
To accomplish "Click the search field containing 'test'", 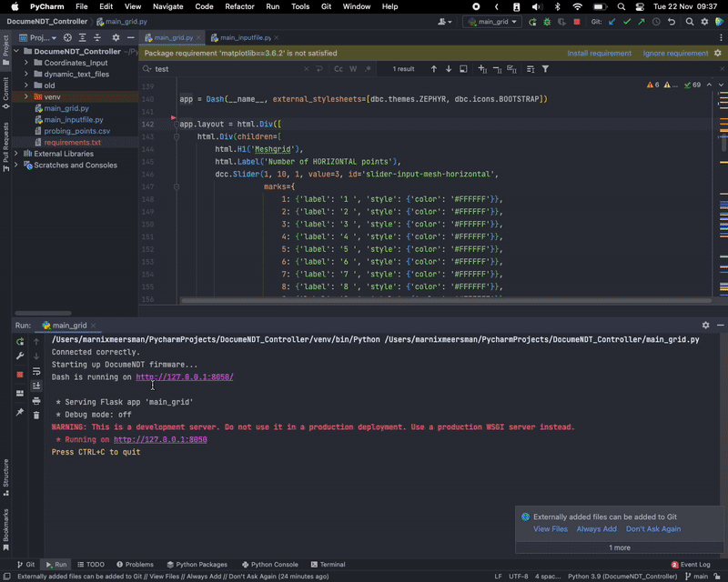I will (227, 69).
